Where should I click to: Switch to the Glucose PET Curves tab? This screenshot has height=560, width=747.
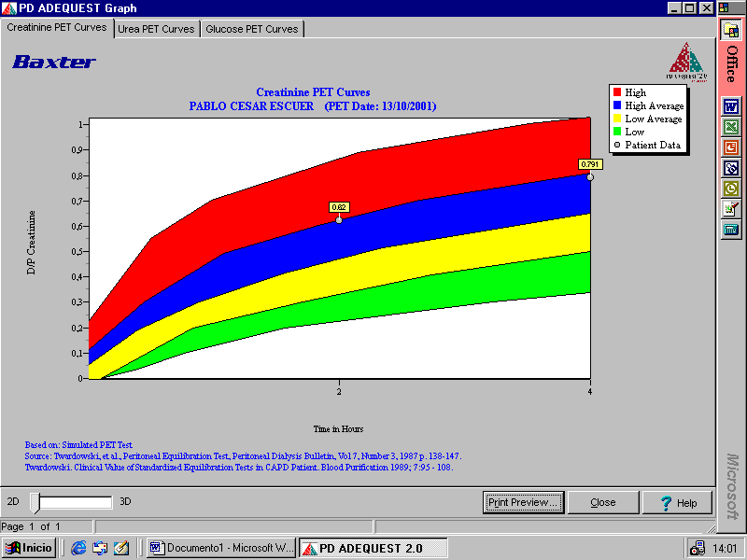252,29
